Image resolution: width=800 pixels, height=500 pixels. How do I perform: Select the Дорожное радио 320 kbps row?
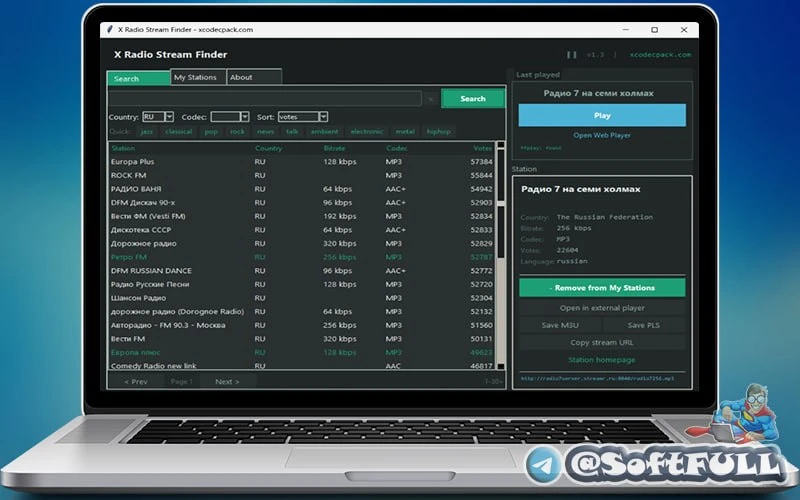coord(302,243)
